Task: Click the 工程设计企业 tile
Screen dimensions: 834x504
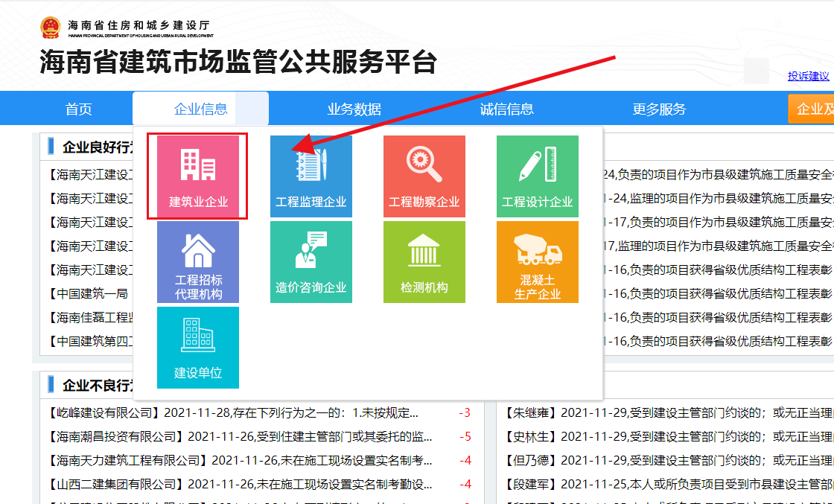Action: tap(537, 176)
